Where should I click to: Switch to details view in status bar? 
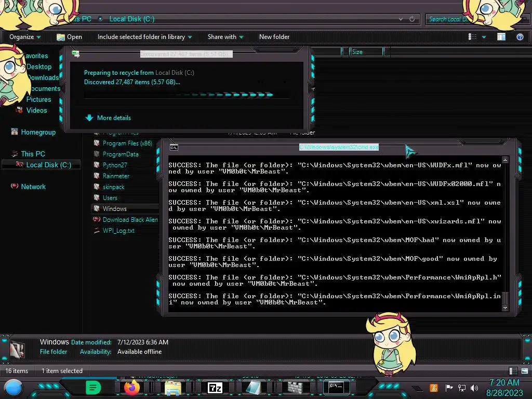513,371
